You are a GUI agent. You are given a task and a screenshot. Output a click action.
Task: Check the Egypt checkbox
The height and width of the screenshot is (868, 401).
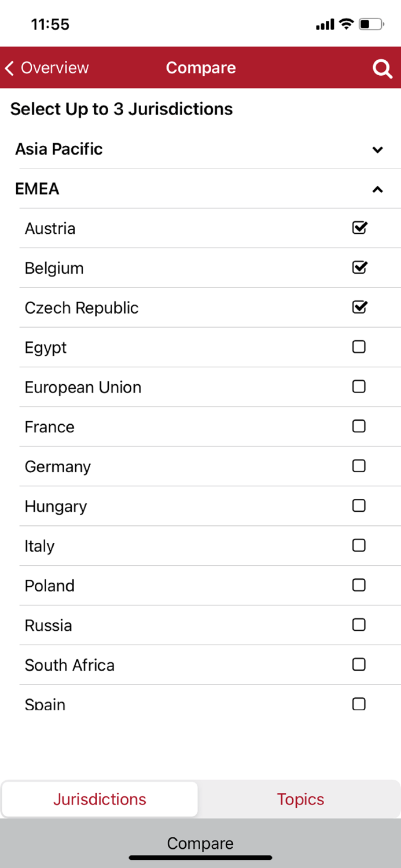(x=359, y=347)
